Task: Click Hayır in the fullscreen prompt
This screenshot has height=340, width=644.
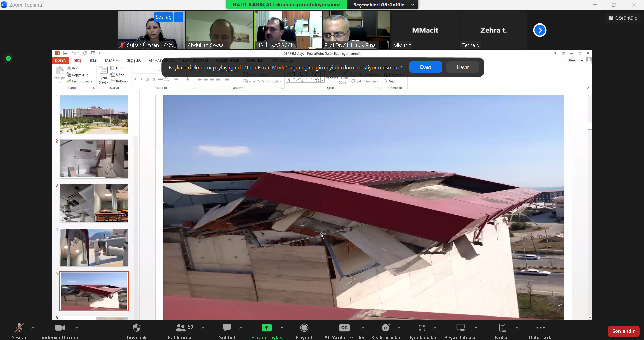Action: click(x=462, y=67)
